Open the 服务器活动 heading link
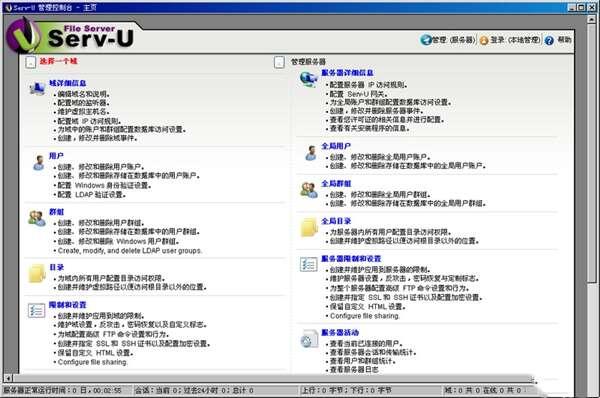Viewport: 600px width, 398px height. point(340,332)
